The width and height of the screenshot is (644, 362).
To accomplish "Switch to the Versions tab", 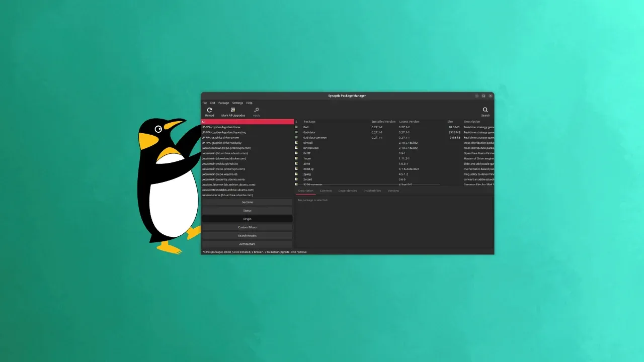I will click(x=393, y=191).
